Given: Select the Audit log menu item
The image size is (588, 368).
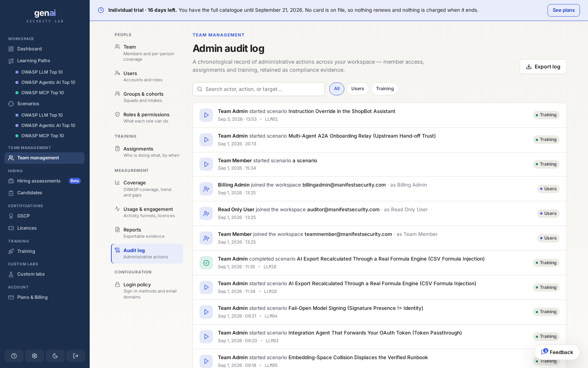Looking at the screenshot, I should coord(147,253).
